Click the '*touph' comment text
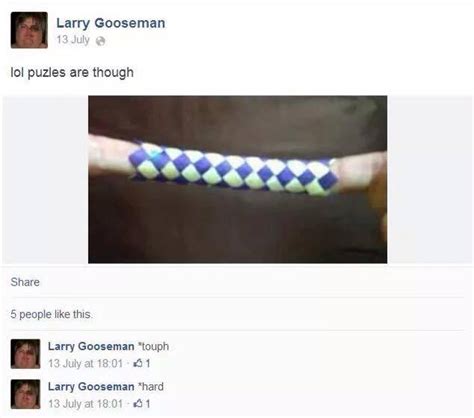This screenshot has height=418, width=474. pyautogui.click(x=154, y=347)
